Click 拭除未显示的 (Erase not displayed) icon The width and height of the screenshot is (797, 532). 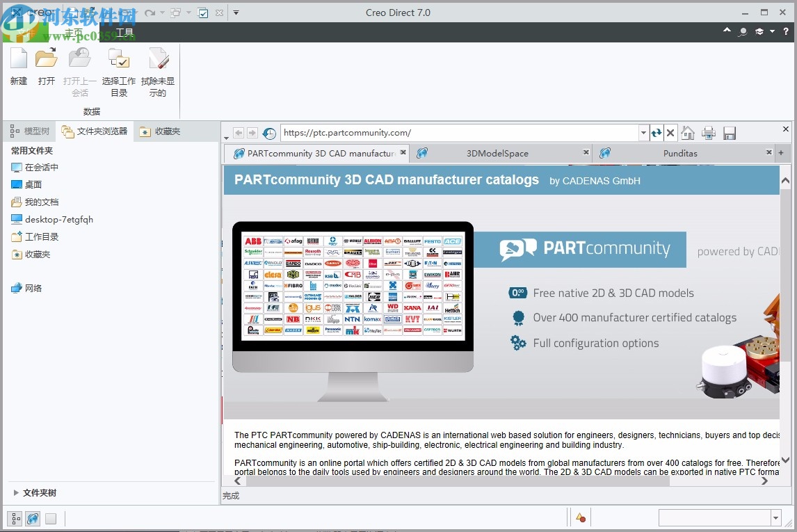[x=158, y=58]
